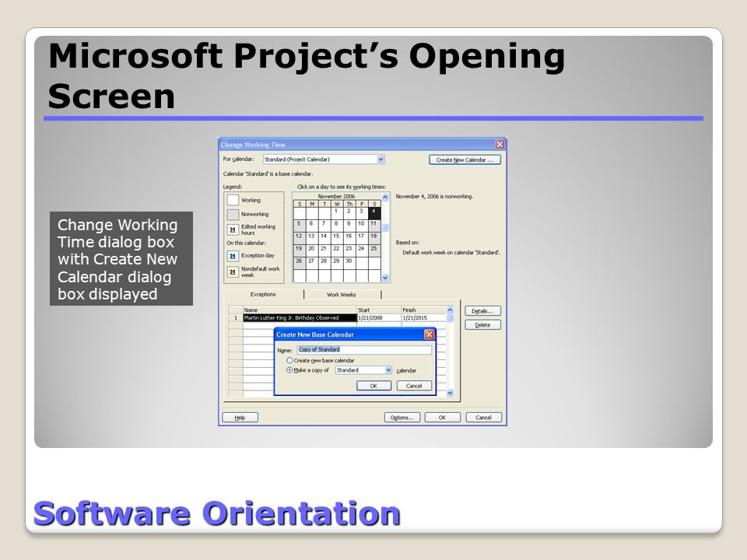Open the Standard calendar copy dropdown
Screen dimensions: 747x560
coord(388,370)
